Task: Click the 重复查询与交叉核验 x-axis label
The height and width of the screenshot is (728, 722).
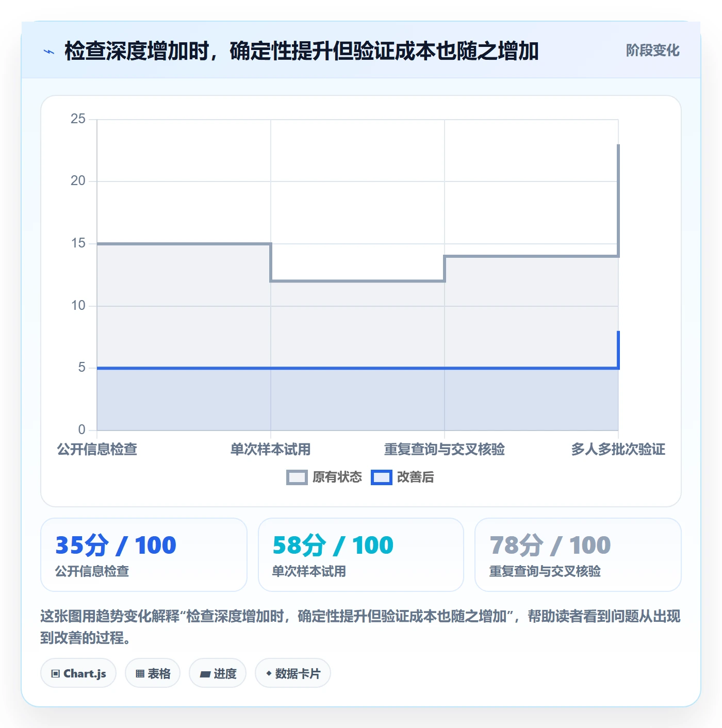Action: [x=445, y=449]
